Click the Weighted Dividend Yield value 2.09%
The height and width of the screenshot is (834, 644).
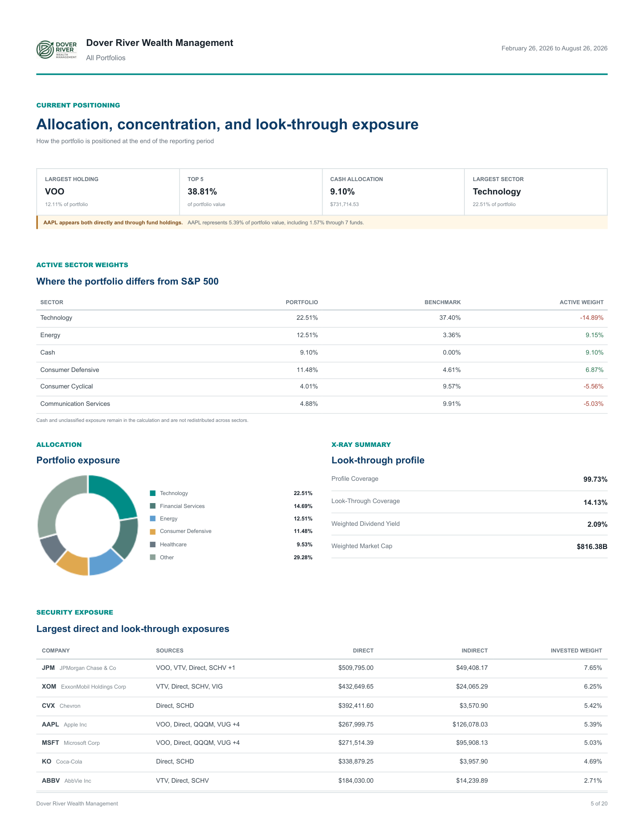[597, 524]
